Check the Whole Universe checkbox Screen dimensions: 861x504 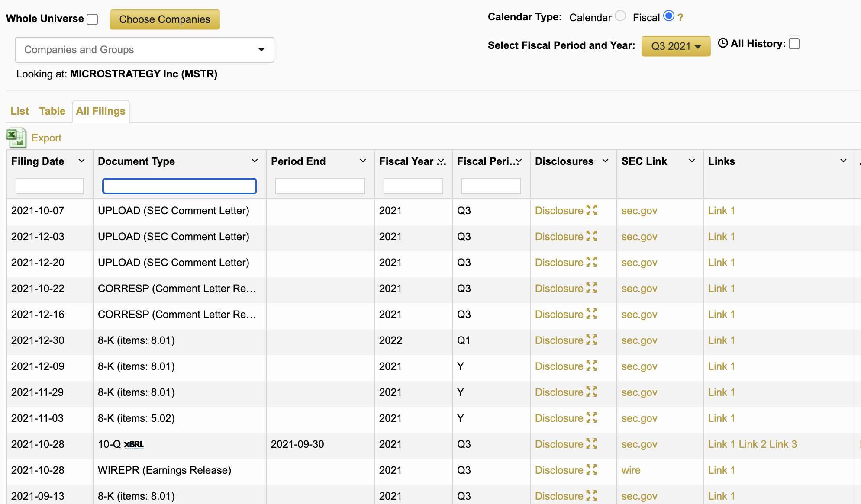pyautogui.click(x=92, y=19)
